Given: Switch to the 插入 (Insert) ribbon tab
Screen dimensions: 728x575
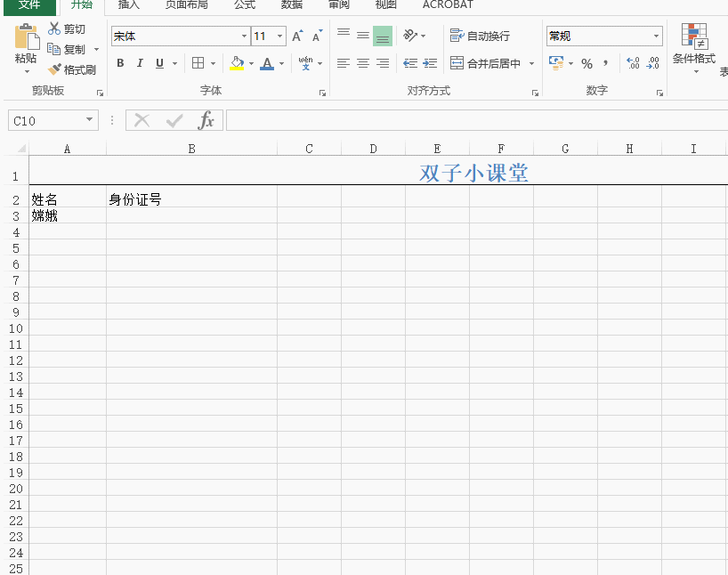Looking at the screenshot, I should pos(129,4).
